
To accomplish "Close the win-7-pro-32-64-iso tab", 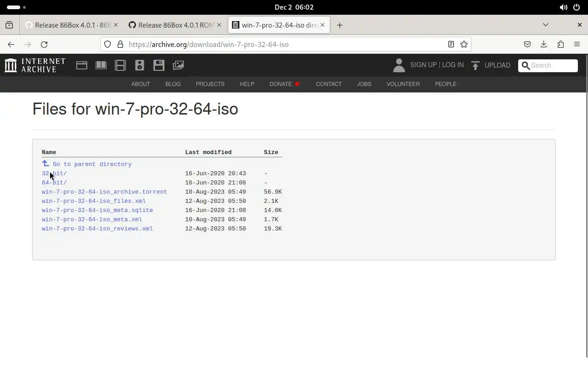I will coord(322,25).
